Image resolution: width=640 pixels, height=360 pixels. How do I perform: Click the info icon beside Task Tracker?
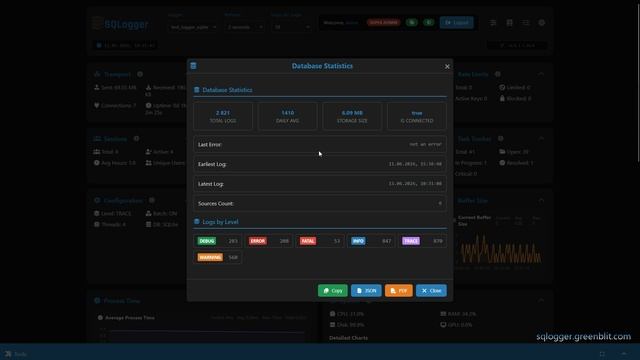[x=500, y=139]
